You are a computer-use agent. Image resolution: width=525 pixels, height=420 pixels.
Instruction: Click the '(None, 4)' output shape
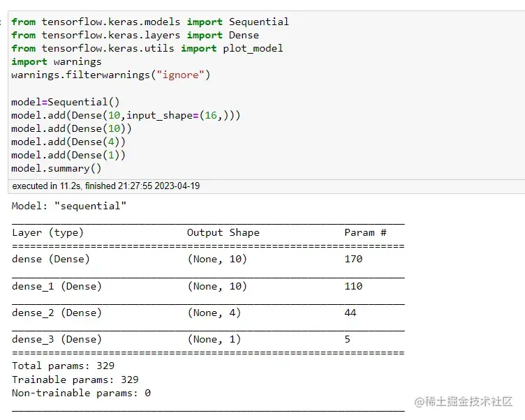pyautogui.click(x=214, y=313)
